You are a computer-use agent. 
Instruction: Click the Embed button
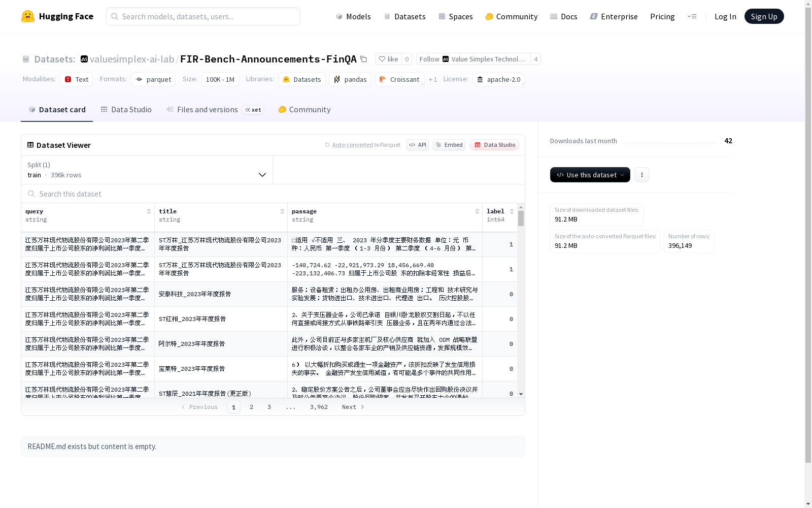[449, 145]
